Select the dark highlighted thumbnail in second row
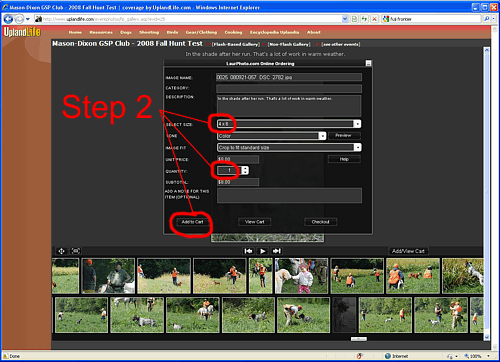Screen dimensions: 500x362 point(344,315)
